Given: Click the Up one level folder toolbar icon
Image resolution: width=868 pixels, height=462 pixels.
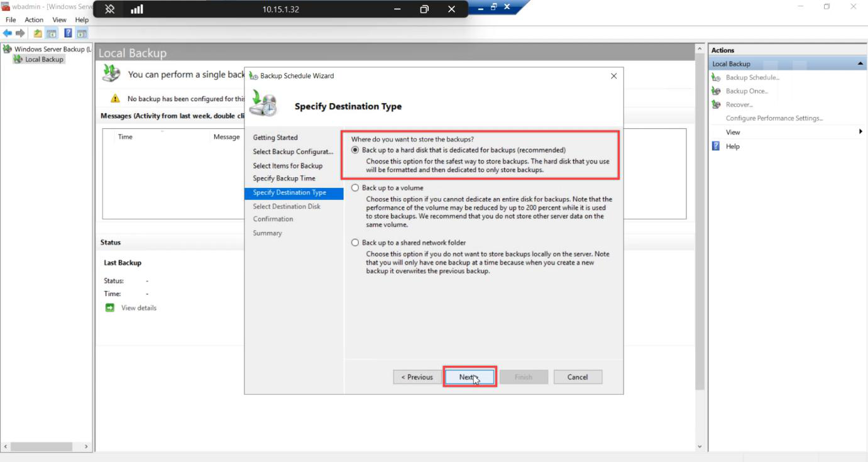Looking at the screenshot, I should pos(38,33).
